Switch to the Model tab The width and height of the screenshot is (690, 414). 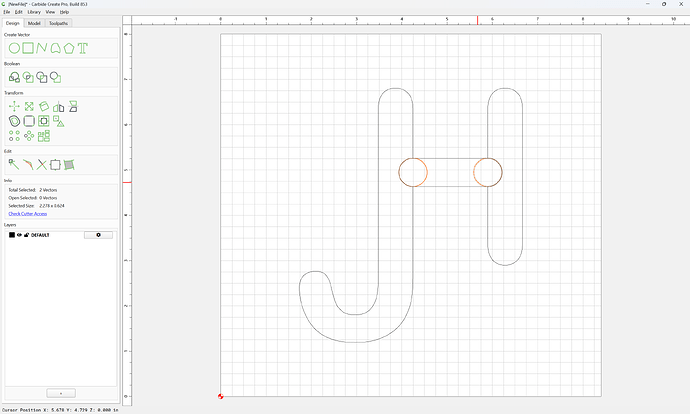pyautogui.click(x=34, y=23)
